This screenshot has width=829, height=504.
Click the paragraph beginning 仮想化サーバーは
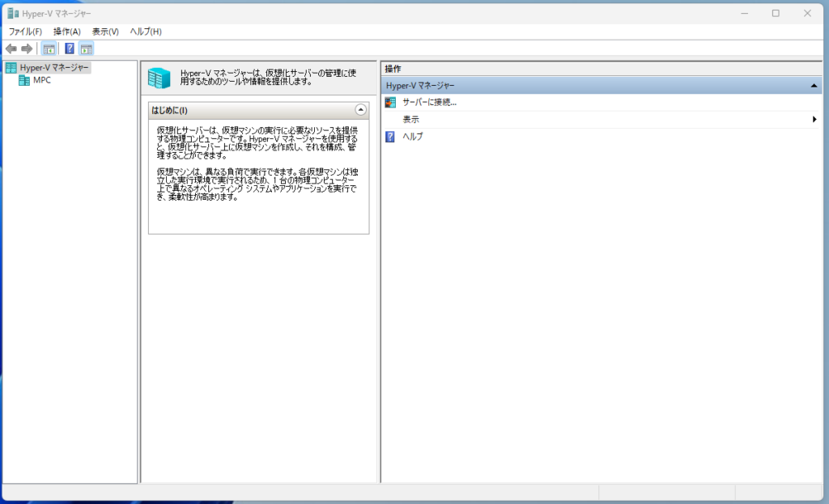(x=257, y=142)
